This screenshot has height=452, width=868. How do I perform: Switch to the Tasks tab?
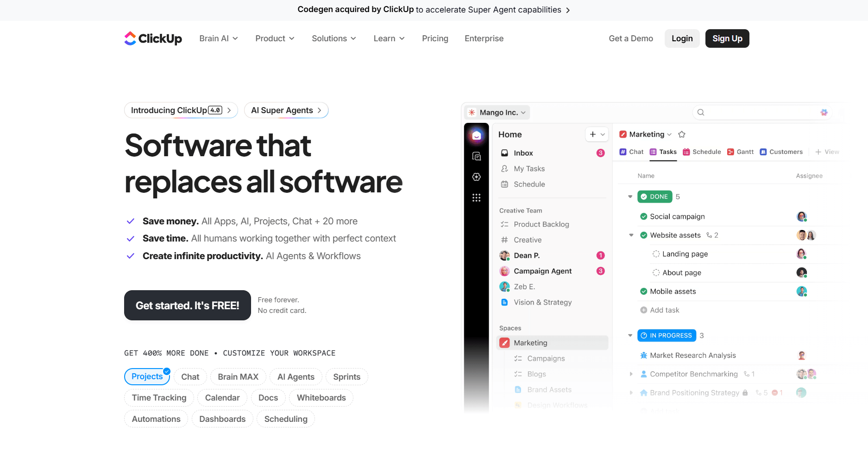tap(663, 152)
